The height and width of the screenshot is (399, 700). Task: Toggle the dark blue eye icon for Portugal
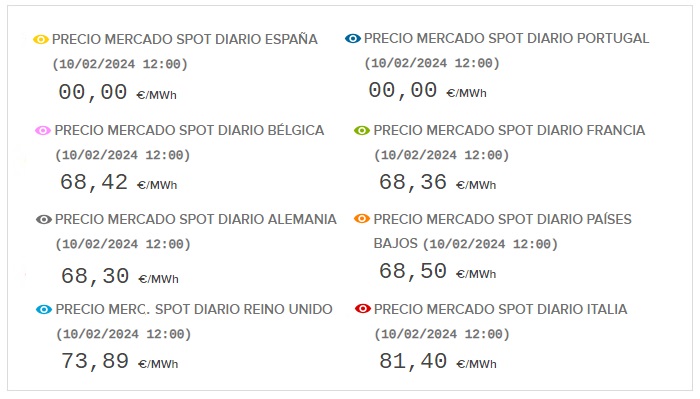353,39
